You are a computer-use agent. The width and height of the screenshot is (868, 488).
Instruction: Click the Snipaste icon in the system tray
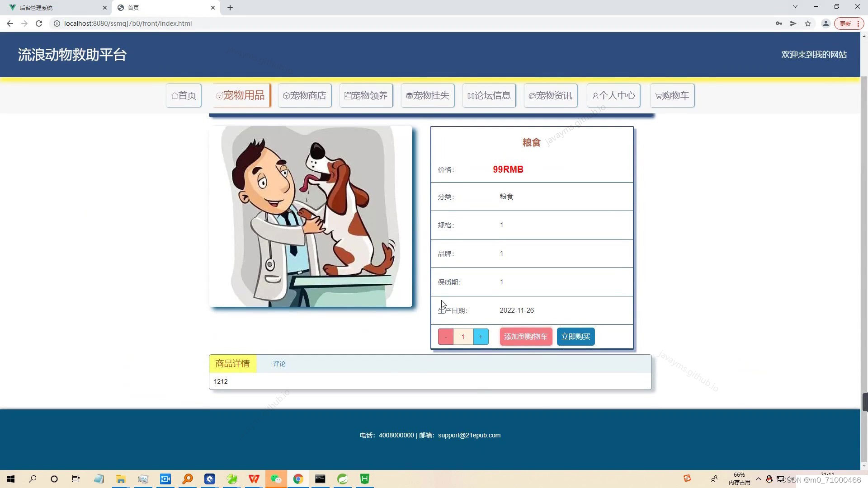687,479
